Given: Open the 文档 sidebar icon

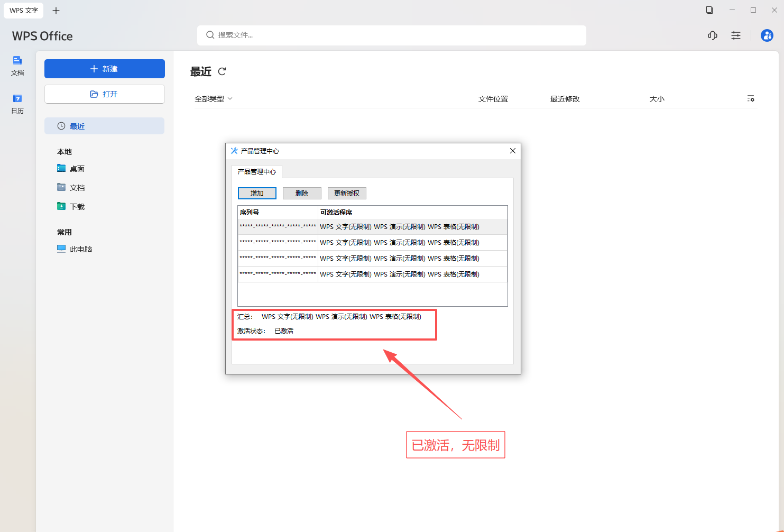Looking at the screenshot, I should pyautogui.click(x=17, y=66).
